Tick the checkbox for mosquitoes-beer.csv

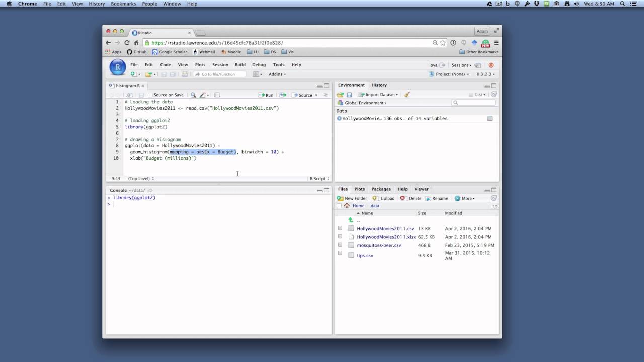click(340, 245)
